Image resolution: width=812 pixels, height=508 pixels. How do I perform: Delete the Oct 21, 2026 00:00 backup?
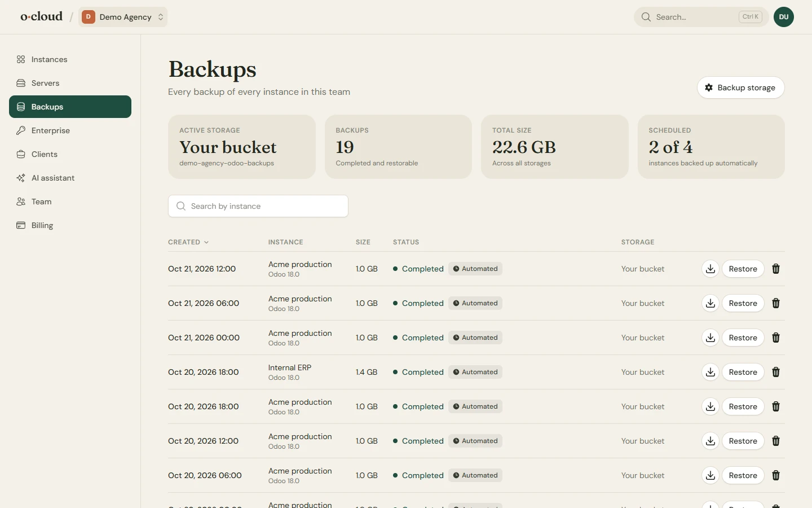(x=776, y=338)
